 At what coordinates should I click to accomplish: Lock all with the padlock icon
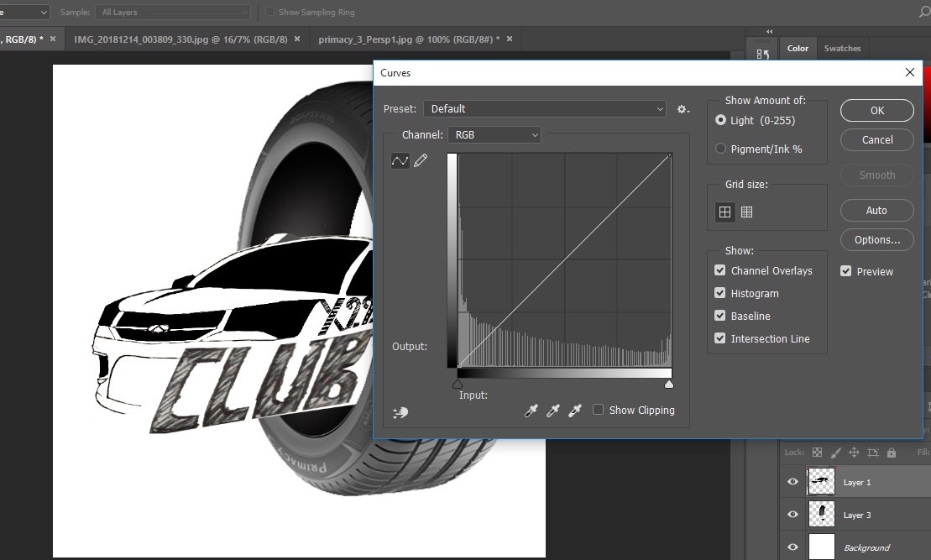[x=892, y=453]
